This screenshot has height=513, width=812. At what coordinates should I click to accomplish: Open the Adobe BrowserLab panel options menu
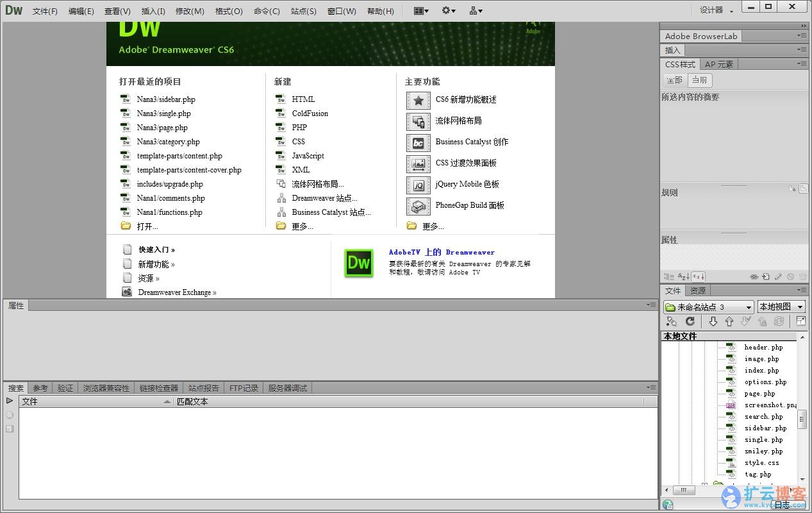click(x=802, y=36)
